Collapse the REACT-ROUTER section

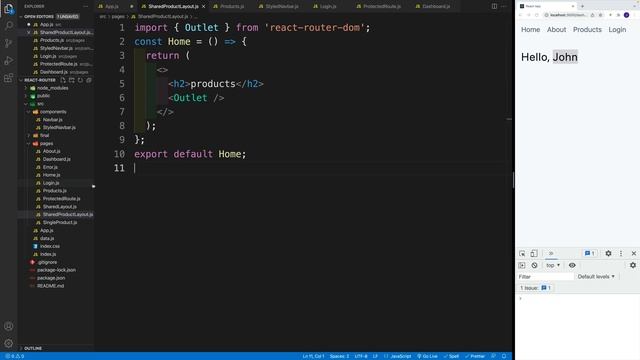tap(39, 80)
